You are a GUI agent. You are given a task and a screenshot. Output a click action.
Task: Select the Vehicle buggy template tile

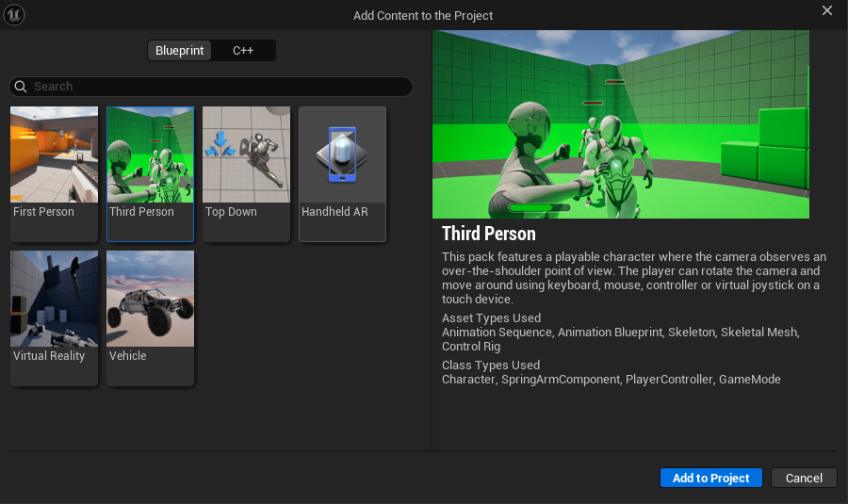(150, 299)
